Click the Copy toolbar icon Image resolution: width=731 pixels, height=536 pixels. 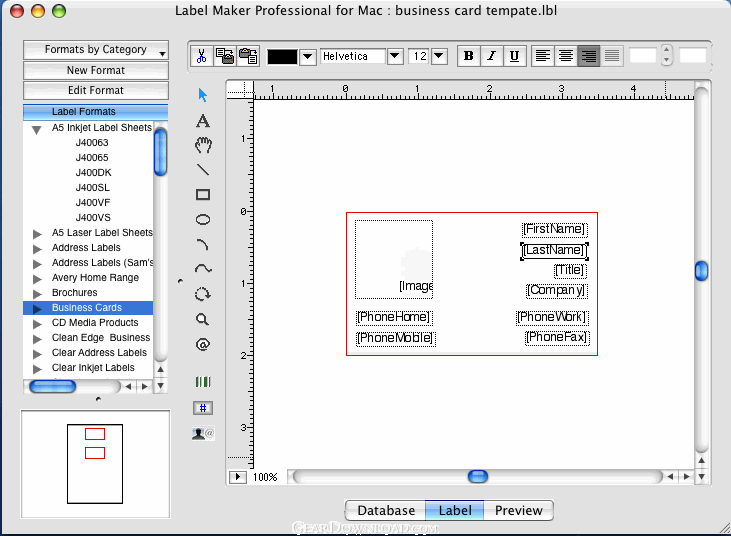[x=225, y=56]
